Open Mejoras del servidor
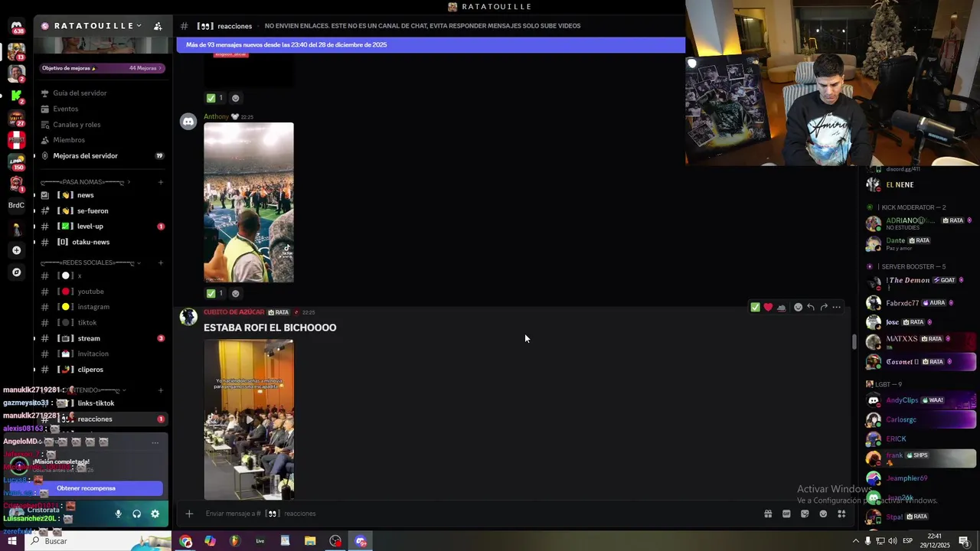The image size is (980, 551). click(103, 156)
